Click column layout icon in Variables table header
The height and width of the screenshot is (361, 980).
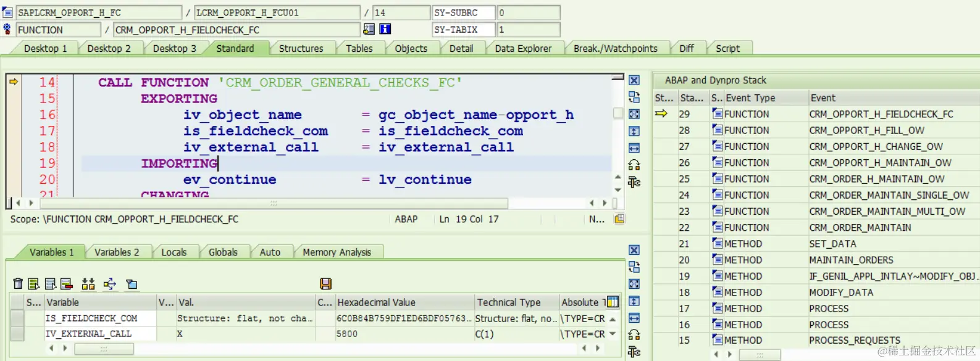click(613, 302)
